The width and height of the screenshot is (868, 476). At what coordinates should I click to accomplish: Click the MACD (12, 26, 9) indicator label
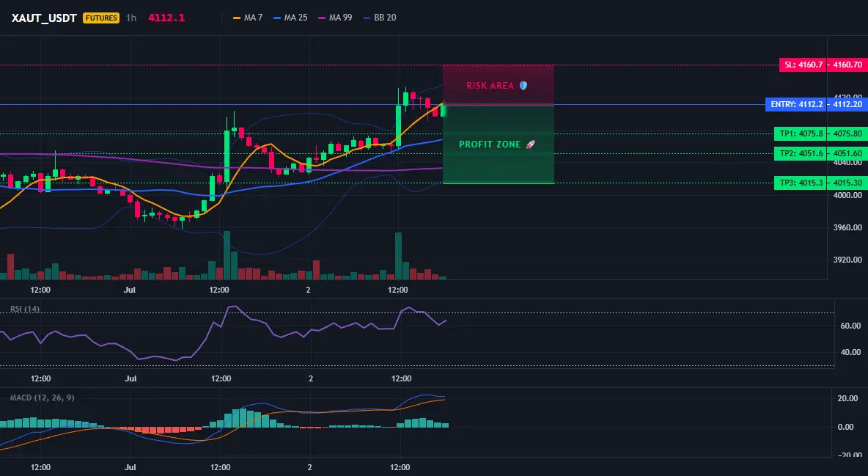[x=42, y=398]
